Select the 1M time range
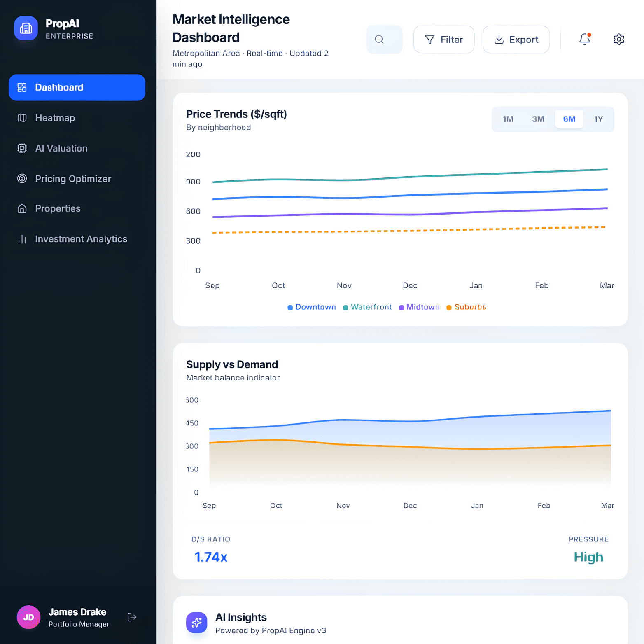The image size is (644, 644). coord(508,119)
